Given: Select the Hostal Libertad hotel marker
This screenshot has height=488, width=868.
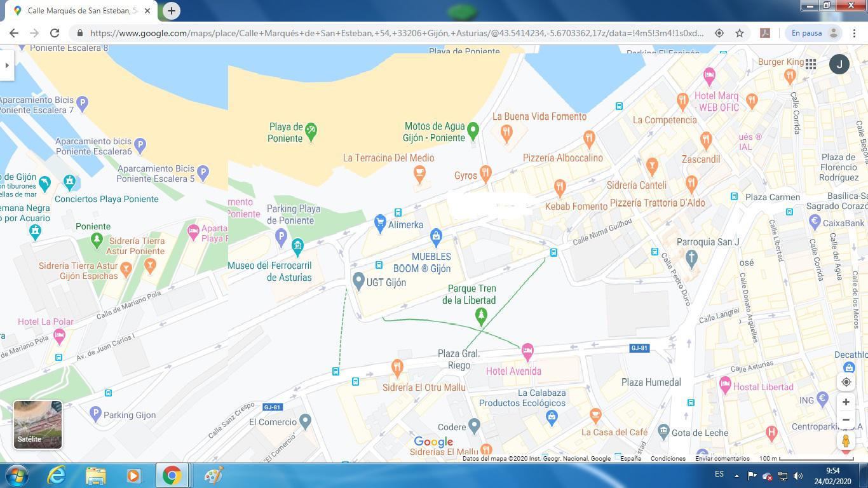Looking at the screenshot, I should pyautogui.click(x=725, y=384).
